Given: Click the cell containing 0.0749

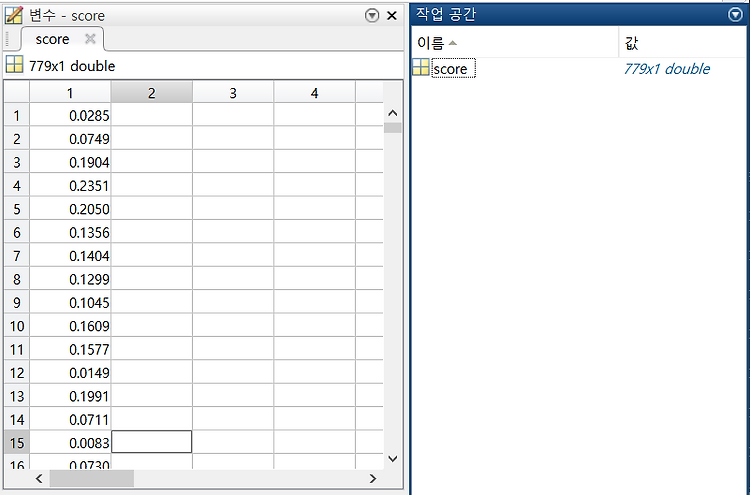Looking at the screenshot, I should point(70,139).
